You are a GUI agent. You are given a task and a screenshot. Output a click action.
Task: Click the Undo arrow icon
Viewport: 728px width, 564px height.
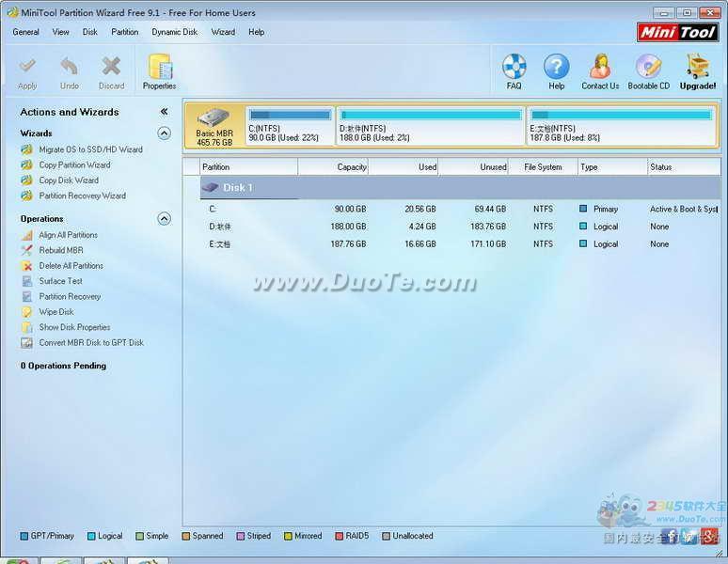coord(70,67)
